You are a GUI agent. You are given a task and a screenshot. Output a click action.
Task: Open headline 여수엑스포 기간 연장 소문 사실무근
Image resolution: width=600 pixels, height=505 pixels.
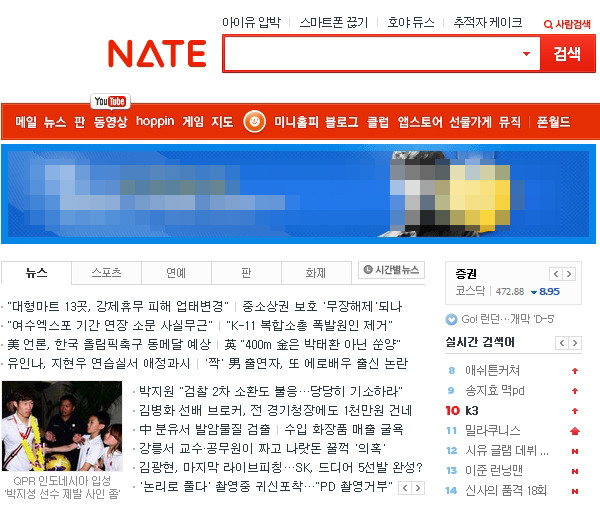[x=110, y=326]
